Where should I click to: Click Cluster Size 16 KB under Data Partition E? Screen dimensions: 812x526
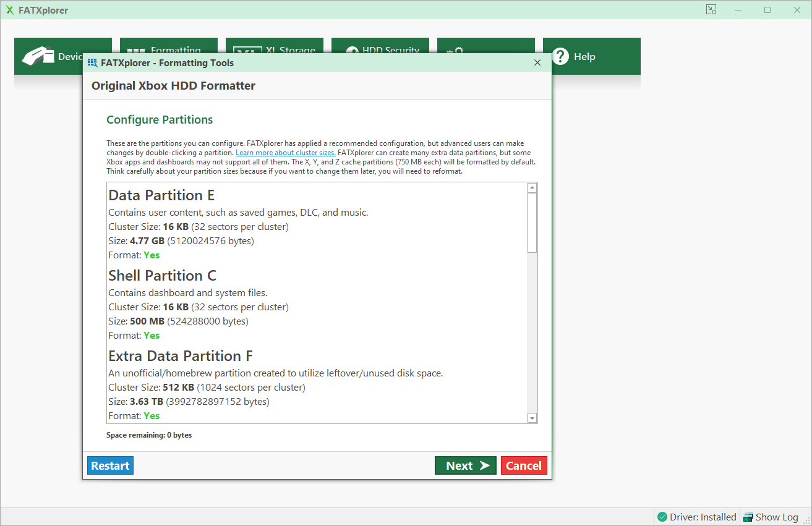(199, 226)
